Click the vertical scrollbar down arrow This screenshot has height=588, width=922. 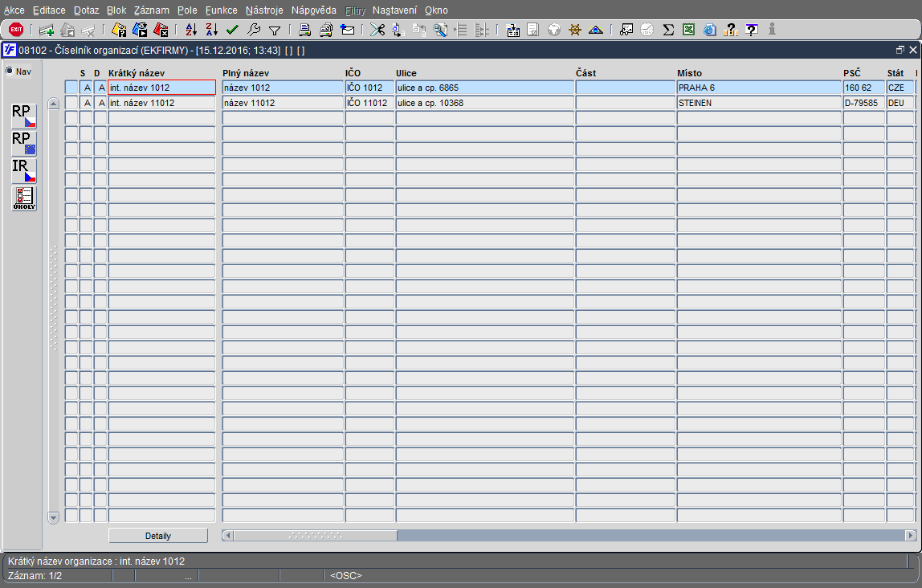(x=54, y=517)
